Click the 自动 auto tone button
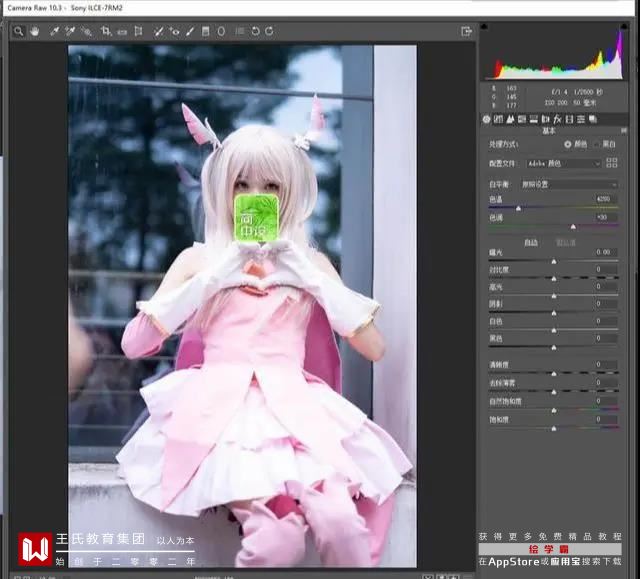Screen dimensions: 640x579 pyautogui.click(x=531, y=243)
